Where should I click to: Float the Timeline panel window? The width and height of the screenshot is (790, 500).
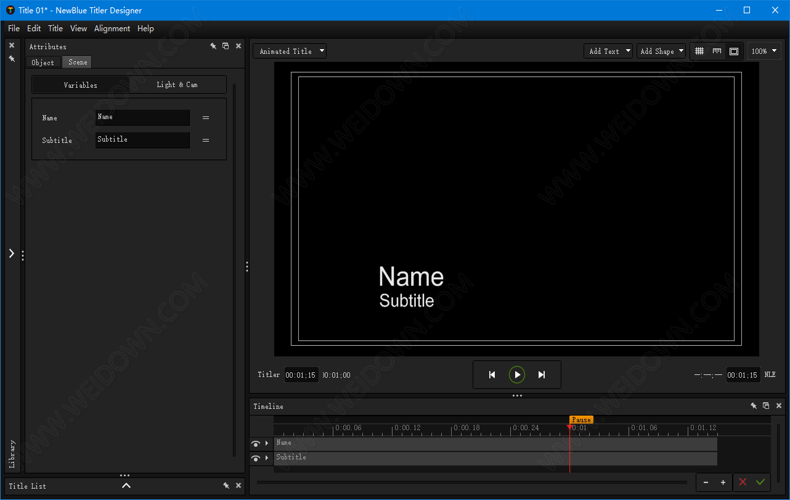766,406
